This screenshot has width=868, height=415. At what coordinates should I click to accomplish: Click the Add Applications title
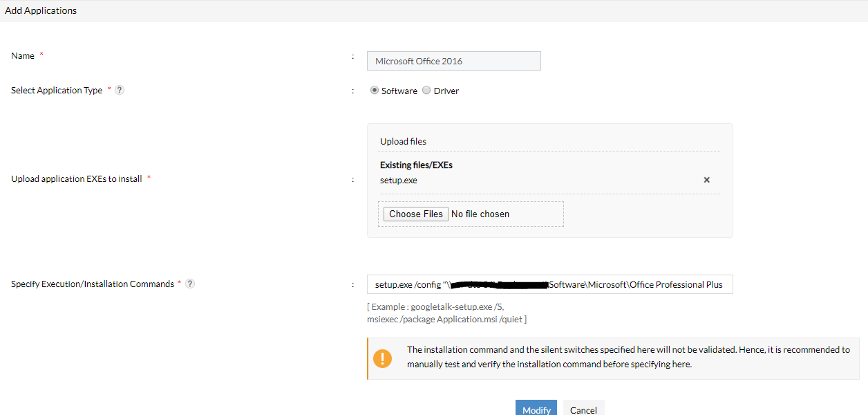tap(41, 10)
